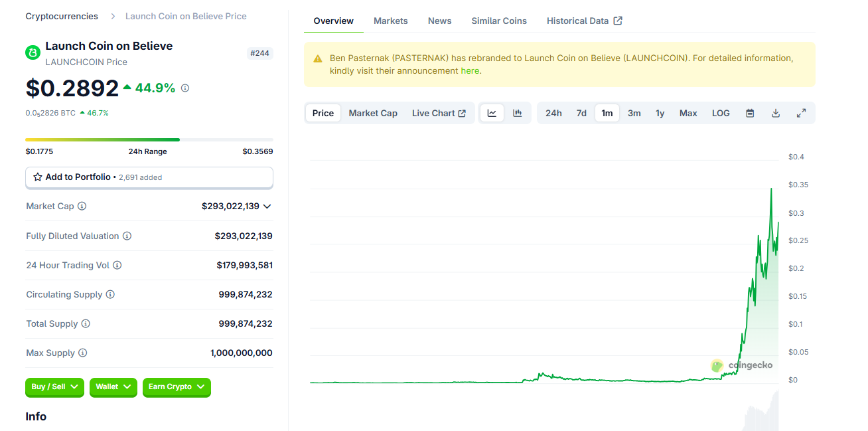
Task: Switch to line chart view icon
Action: tap(492, 113)
